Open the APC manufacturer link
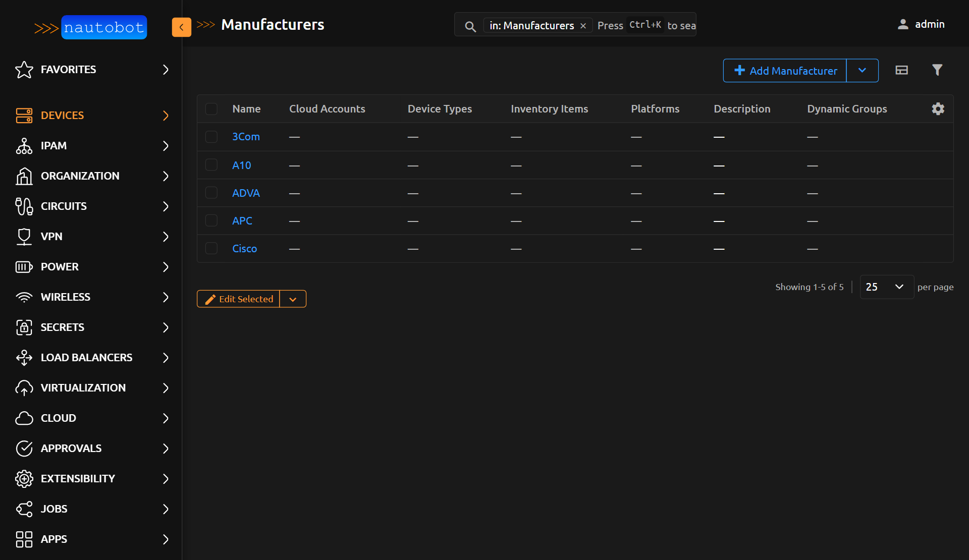This screenshot has height=560, width=969. click(242, 220)
